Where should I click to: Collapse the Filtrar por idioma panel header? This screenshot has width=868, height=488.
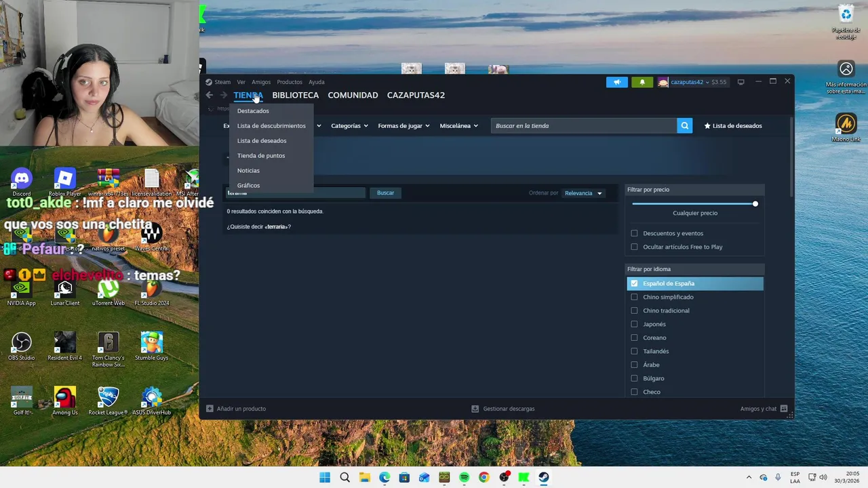point(696,269)
